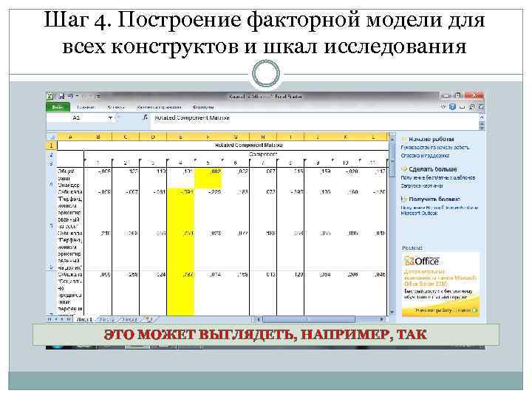This screenshot has width=532, height=399.
Task: Click the yellow highlighted cell ,802 in column F
Action: [208, 178]
